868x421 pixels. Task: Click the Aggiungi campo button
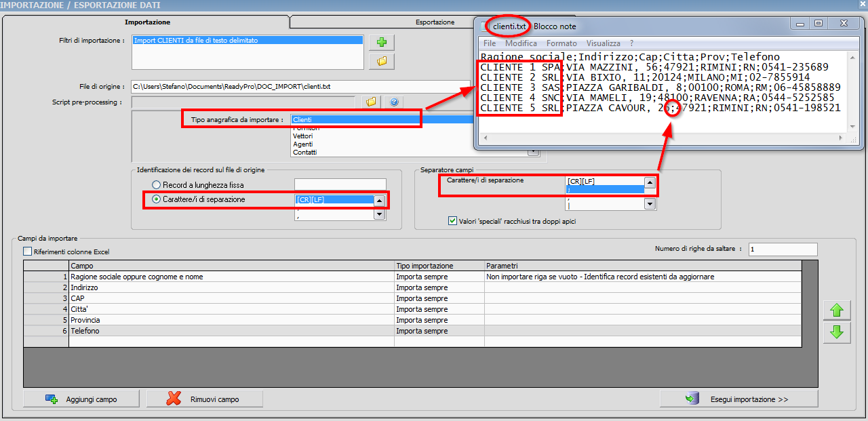point(81,399)
